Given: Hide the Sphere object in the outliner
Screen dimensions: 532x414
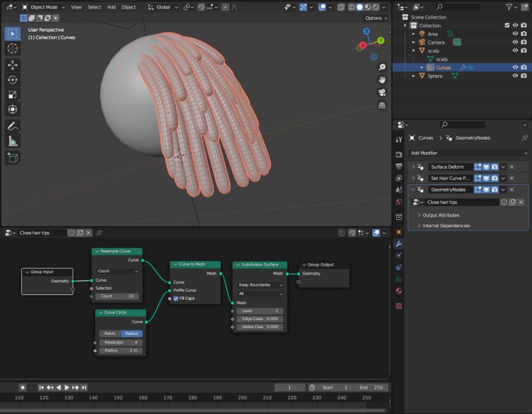Looking at the screenshot, I should coord(516,76).
